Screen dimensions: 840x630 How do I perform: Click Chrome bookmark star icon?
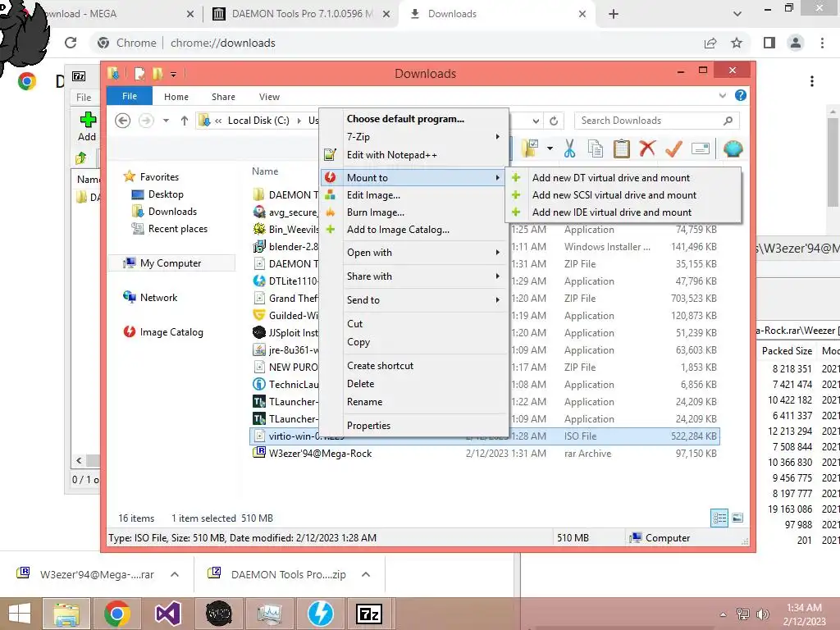point(737,43)
